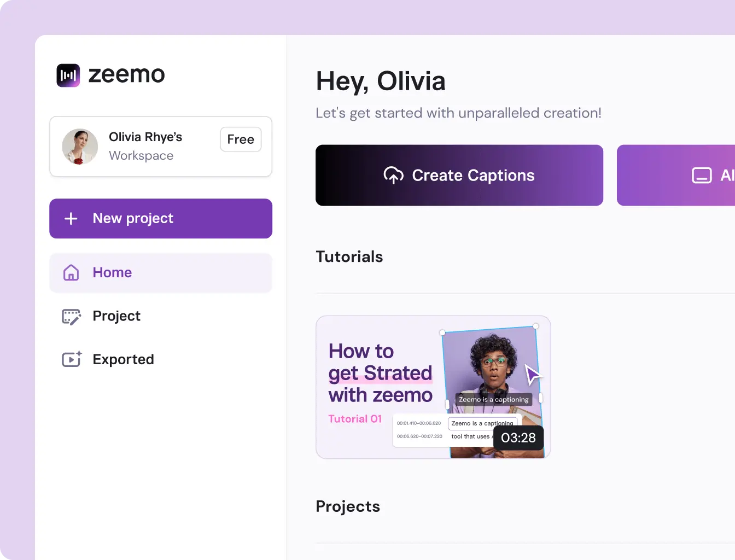Select the Project sidebar icon
Viewport: 735px width, 560px height.
tap(71, 316)
